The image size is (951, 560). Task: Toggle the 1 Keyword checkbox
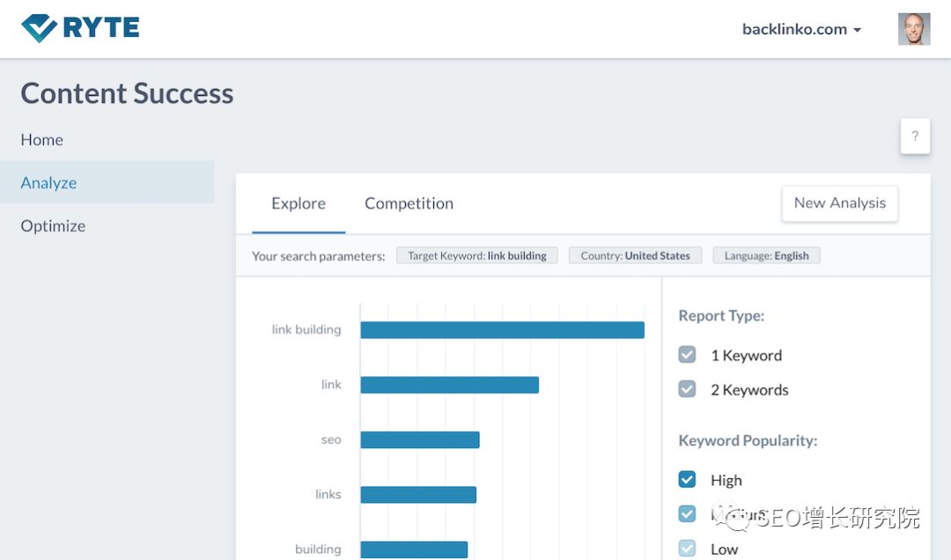pyautogui.click(x=687, y=354)
